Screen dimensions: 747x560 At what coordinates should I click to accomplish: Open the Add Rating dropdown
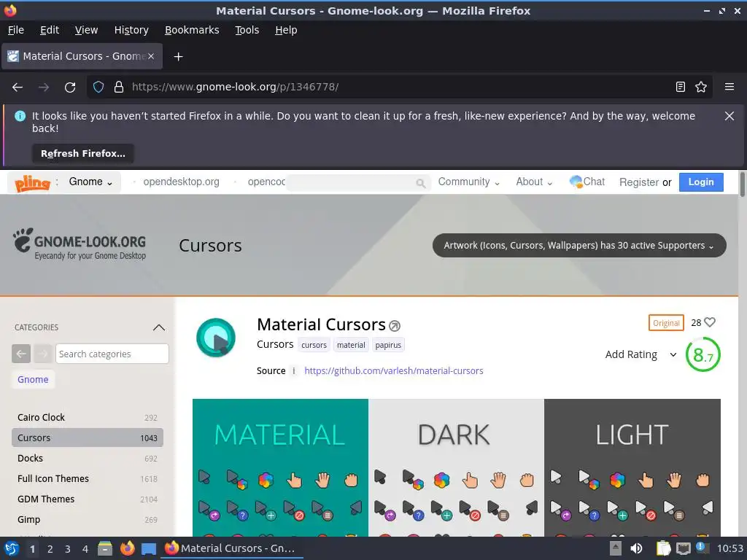(x=640, y=355)
